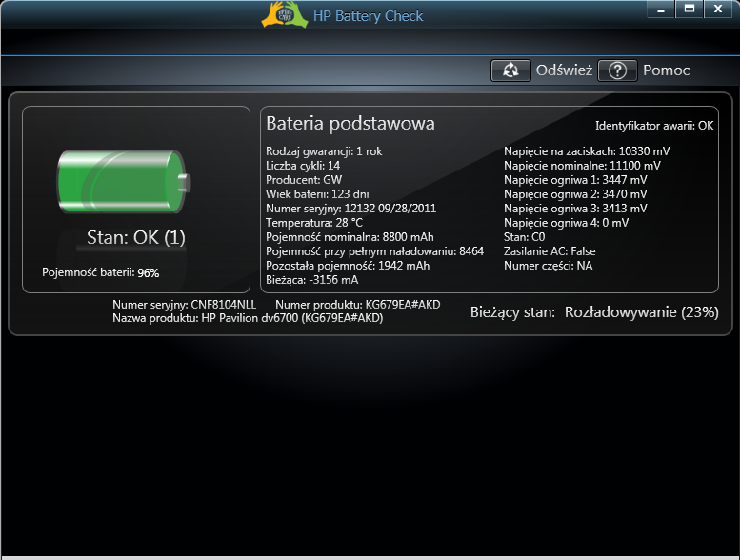Click Pozostała pojemność: 1942 mAh

click(348, 266)
